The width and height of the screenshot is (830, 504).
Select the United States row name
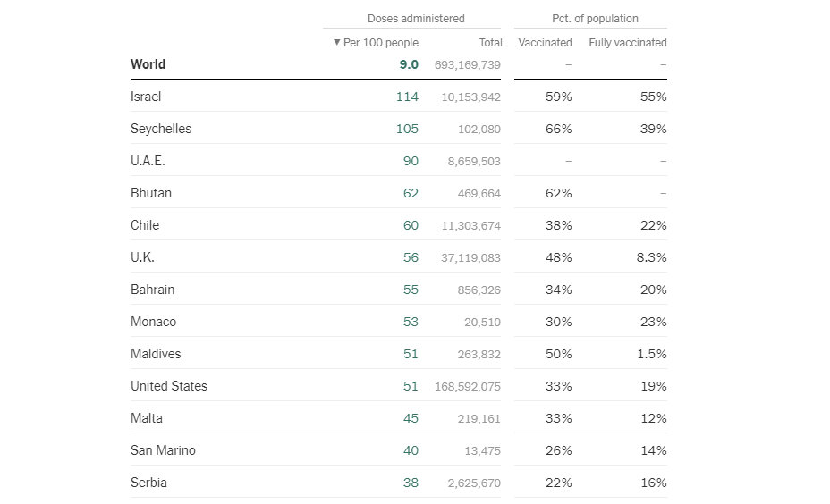click(169, 386)
